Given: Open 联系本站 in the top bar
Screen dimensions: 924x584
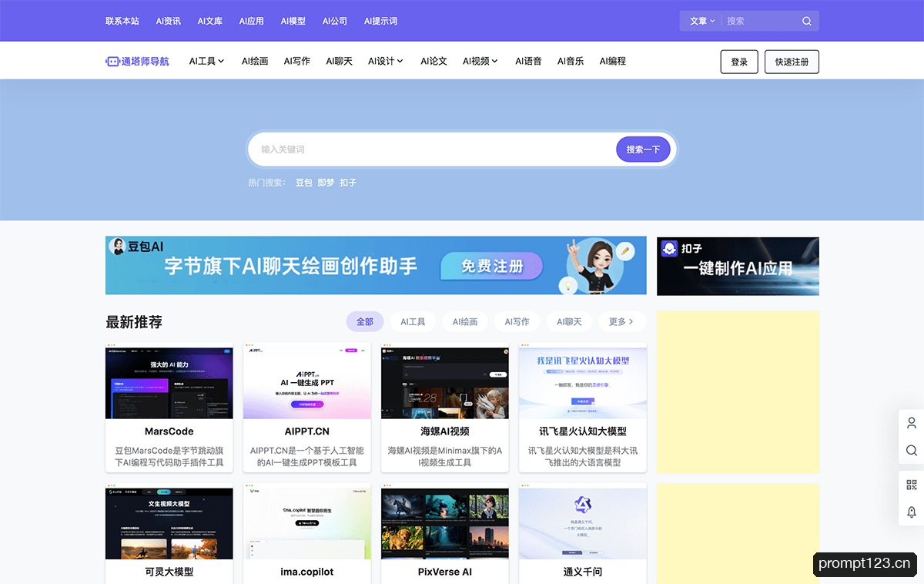Looking at the screenshot, I should (x=122, y=21).
